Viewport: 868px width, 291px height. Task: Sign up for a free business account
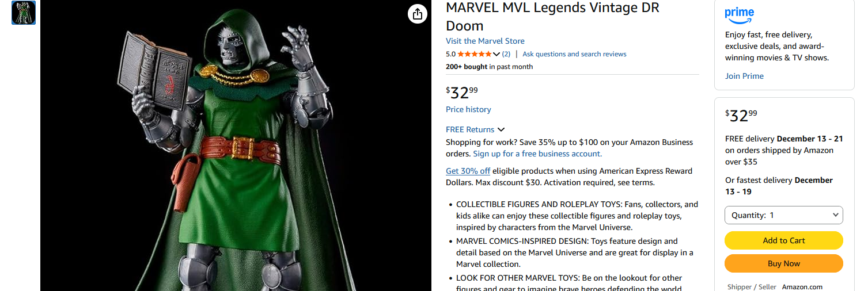[537, 154]
